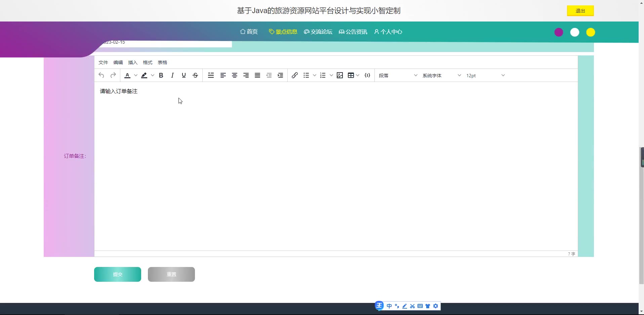
Task: Open the IME soft keyboard icon
Action: tap(420, 306)
